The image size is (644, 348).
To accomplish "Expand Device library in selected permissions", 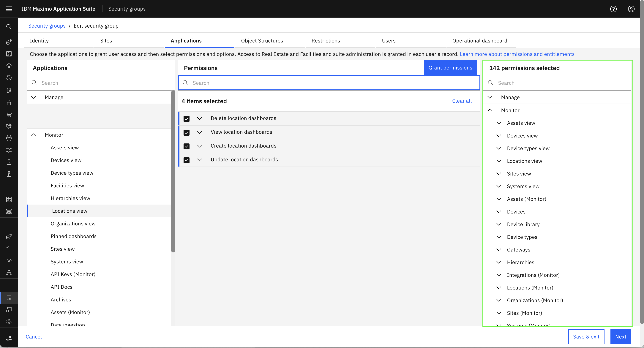I will pos(499,224).
